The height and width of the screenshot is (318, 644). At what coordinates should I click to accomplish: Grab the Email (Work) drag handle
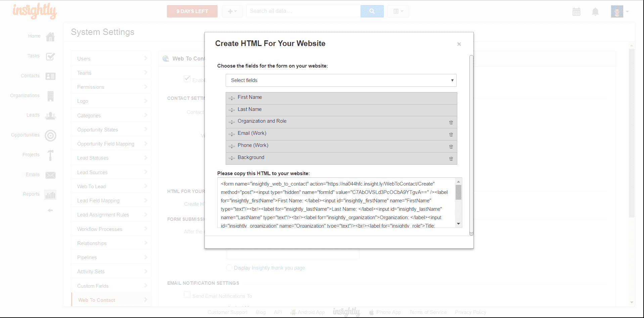coord(232,134)
